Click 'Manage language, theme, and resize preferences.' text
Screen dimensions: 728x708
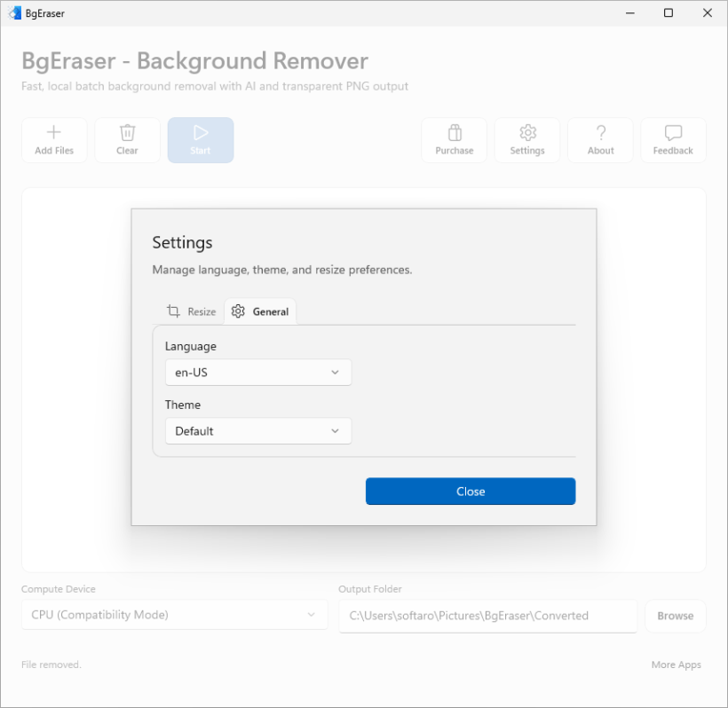282,270
